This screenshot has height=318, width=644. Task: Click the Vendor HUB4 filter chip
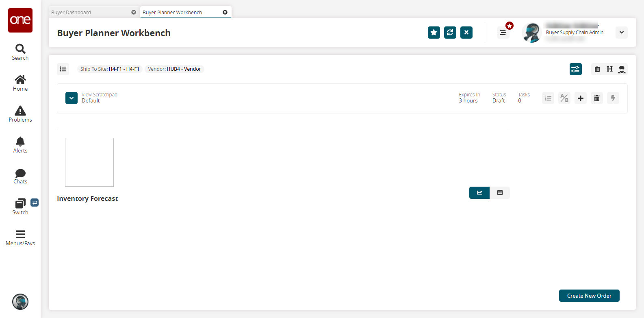pyautogui.click(x=174, y=69)
